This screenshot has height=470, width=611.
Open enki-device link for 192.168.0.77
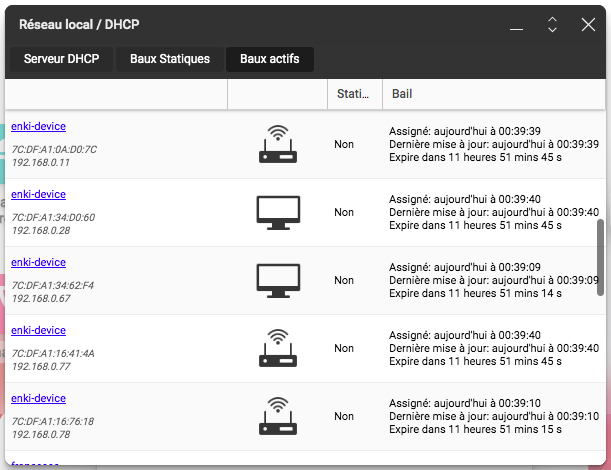click(x=38, y=330)
